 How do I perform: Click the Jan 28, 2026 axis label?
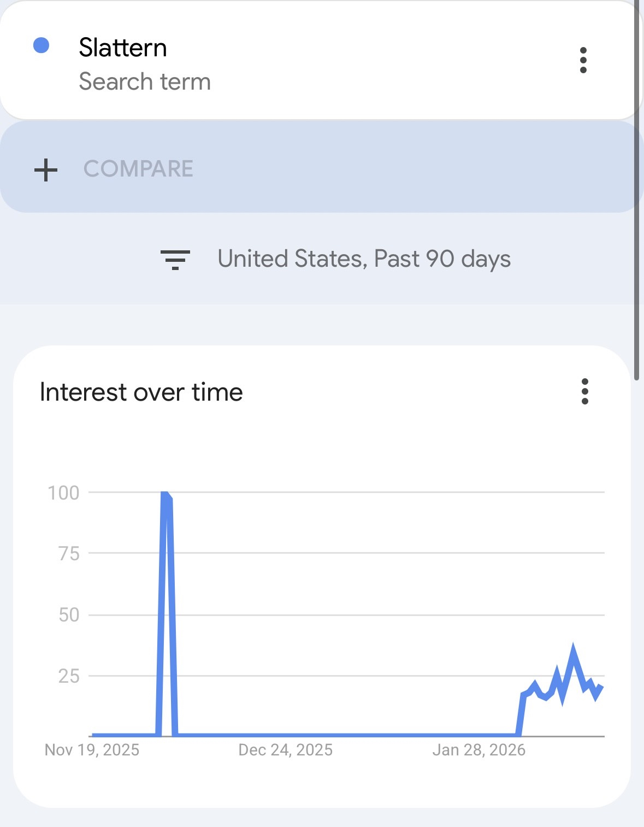478,750
